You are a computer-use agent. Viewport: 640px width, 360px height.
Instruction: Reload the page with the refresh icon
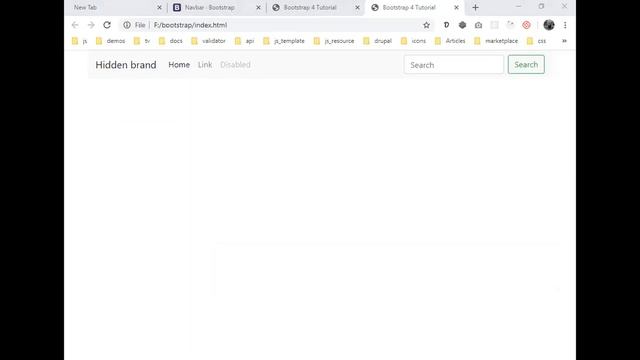click(107, 25)
